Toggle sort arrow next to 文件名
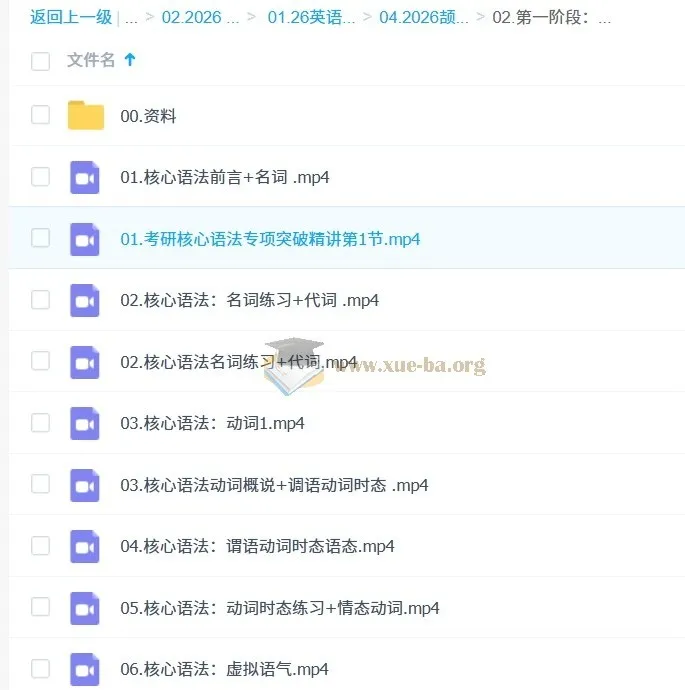Viewport: 685px width, 690px height. click(130, 59)
